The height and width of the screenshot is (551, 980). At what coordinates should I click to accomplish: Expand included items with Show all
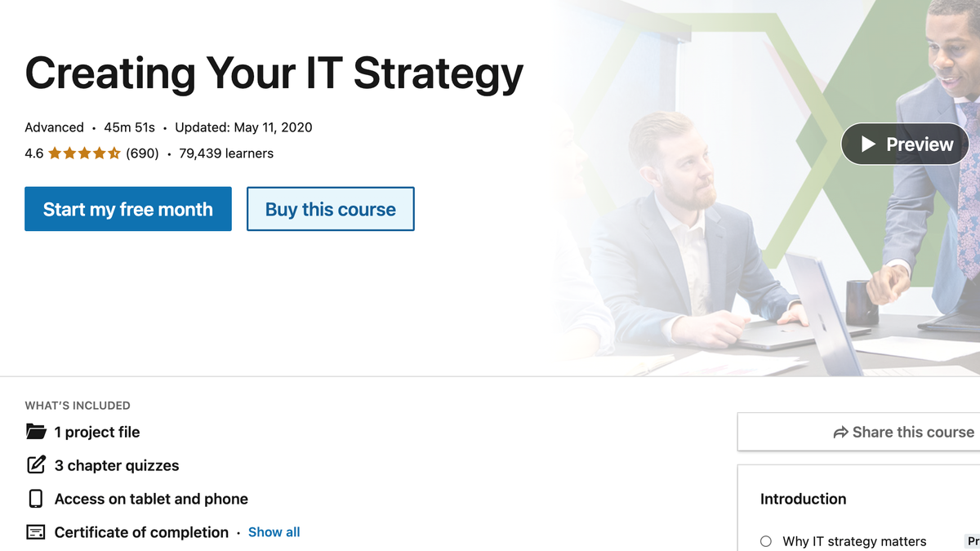pos(274,531)
